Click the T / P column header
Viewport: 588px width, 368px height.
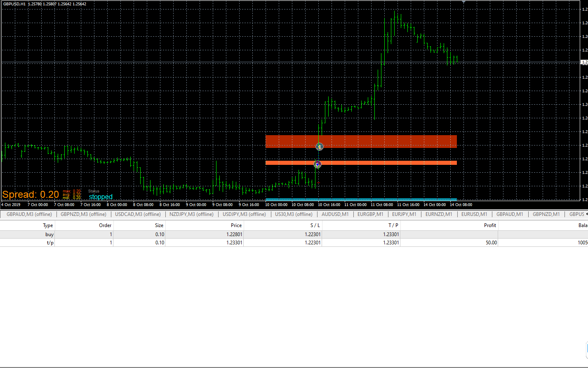click(361, 225)
